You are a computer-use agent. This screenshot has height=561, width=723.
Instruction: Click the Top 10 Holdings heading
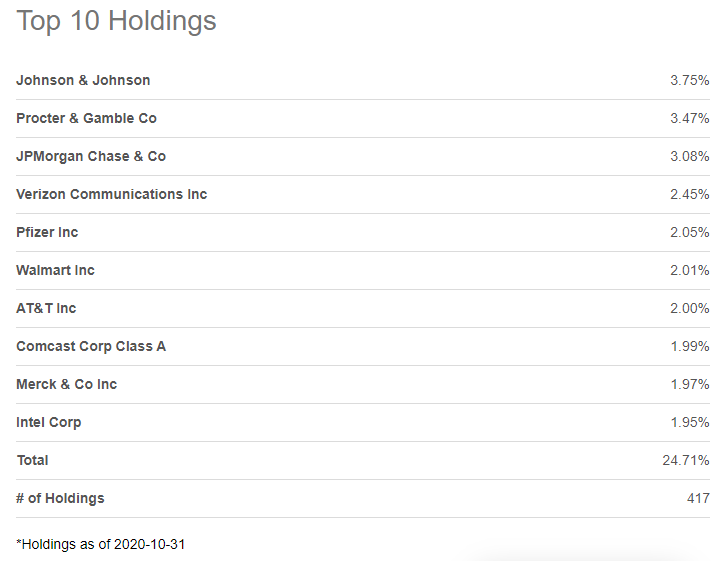point(116,21)
